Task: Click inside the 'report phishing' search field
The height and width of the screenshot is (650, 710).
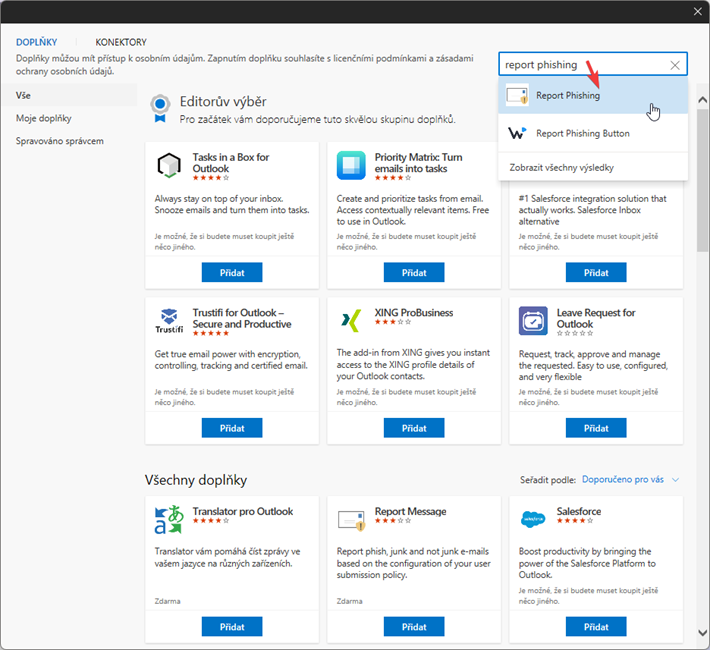Action: pos(580,65)
